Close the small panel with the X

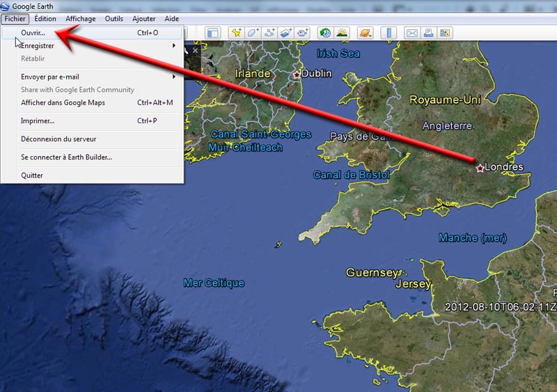195,50
